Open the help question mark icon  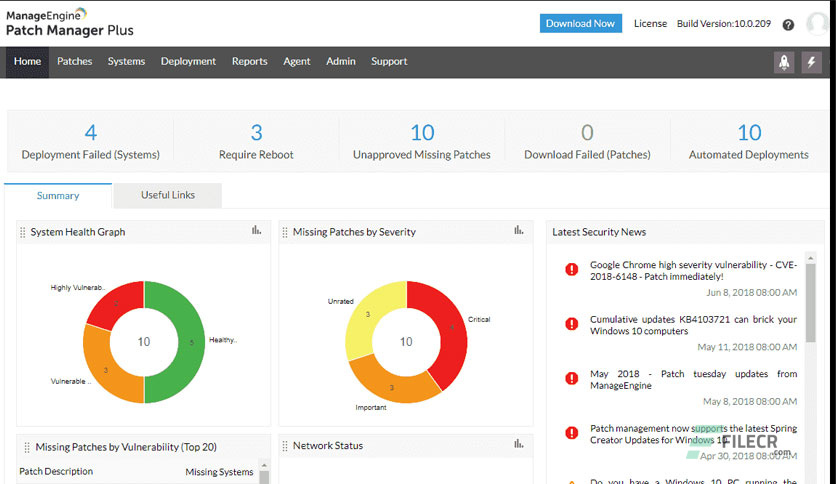point(788,25)
